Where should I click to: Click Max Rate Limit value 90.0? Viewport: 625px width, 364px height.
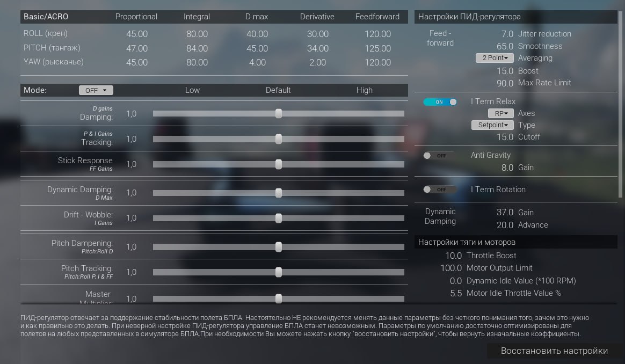click(x=505, y=83)
